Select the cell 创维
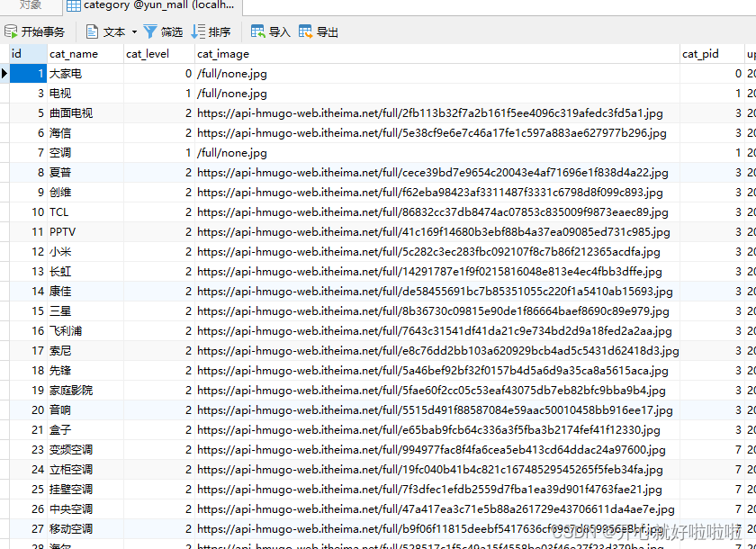The width and height of the screenshot is (756, 549). 85,192
